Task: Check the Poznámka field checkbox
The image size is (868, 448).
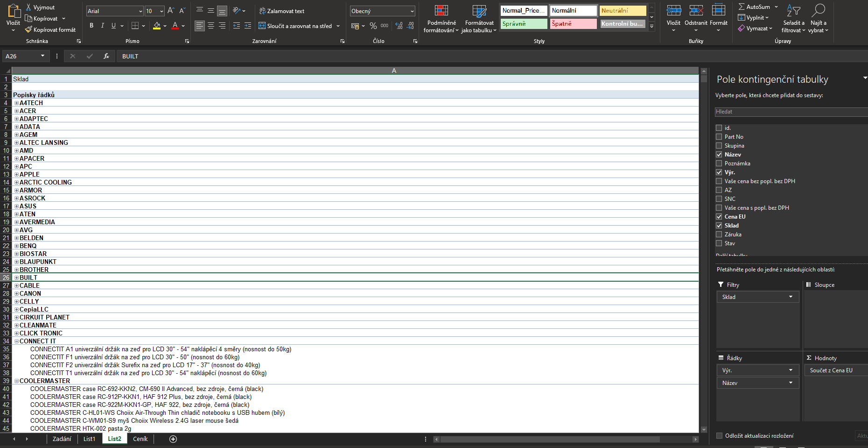Action: pyautogui.click(x=719, y=164)
